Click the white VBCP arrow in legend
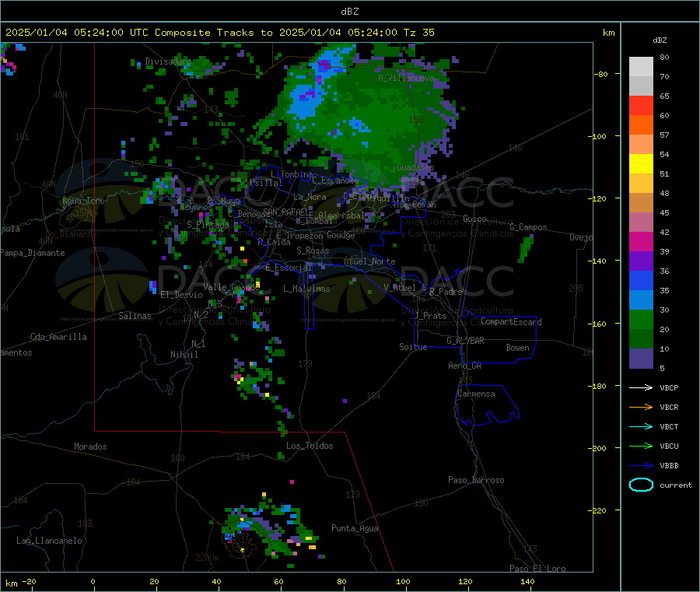This screenshot has height=592, width=700. [641, 387]
